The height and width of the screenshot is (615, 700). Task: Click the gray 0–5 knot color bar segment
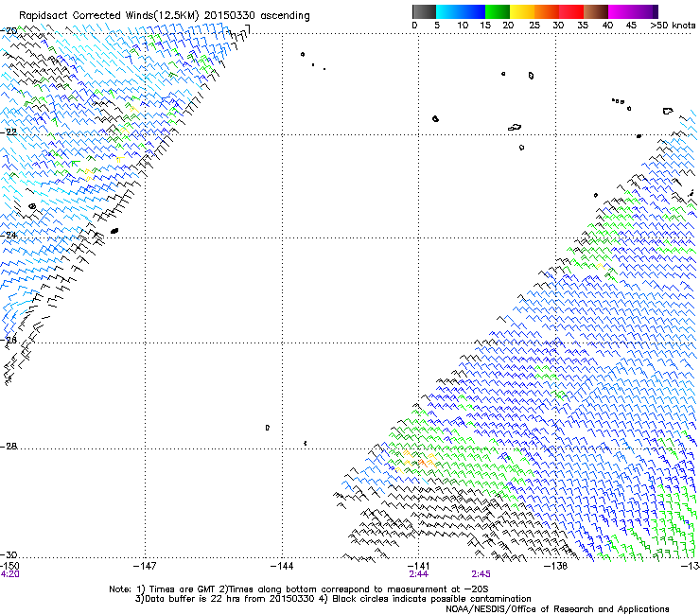coord(424,11)
